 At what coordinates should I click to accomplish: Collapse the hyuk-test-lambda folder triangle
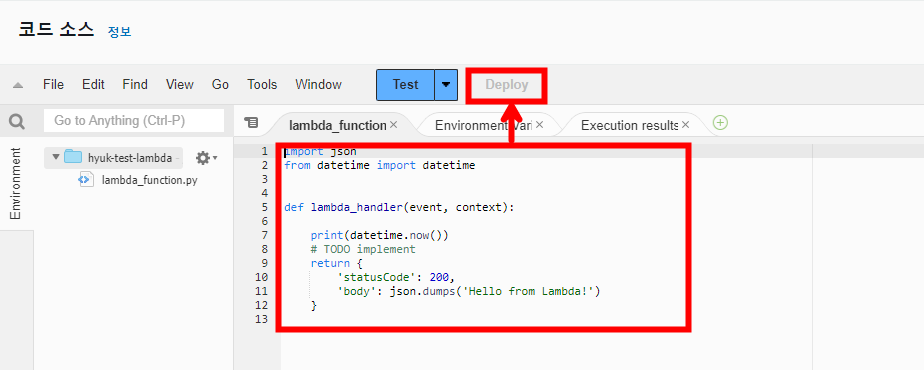[x=56, y=157]
